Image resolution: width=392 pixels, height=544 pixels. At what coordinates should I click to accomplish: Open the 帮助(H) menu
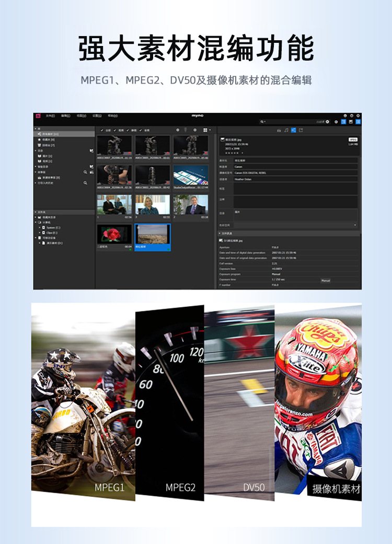click(112, 116)
